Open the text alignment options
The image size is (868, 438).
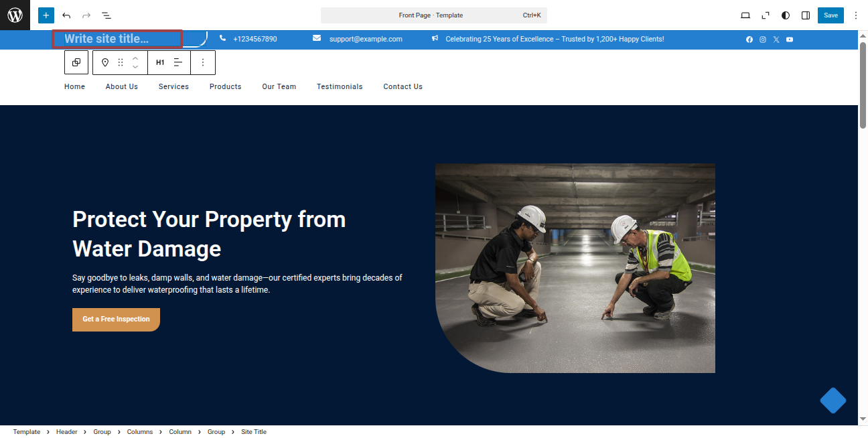click(178, 62)
